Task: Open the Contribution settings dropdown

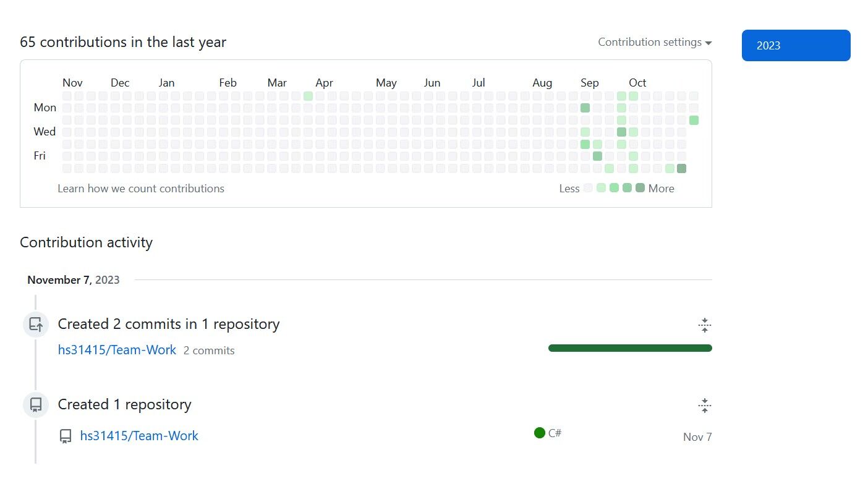Action: (x=655, y=42)
